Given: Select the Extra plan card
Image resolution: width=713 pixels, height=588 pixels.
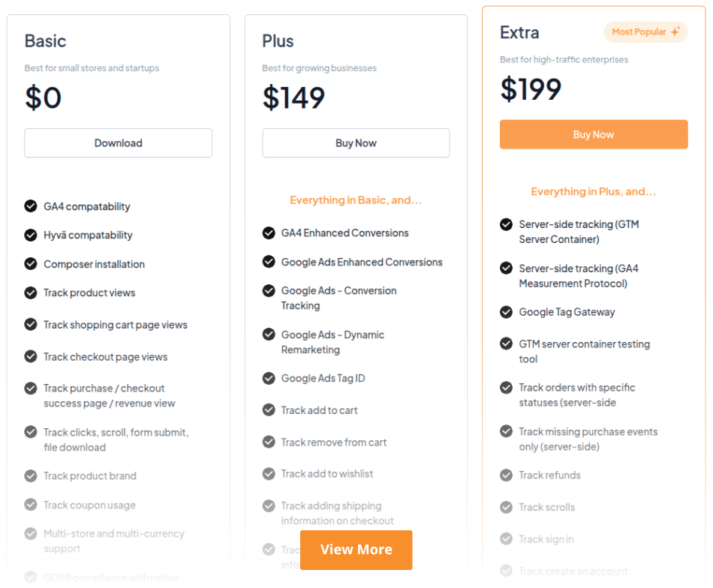Looking at the screenshot, I should (594, 31).
